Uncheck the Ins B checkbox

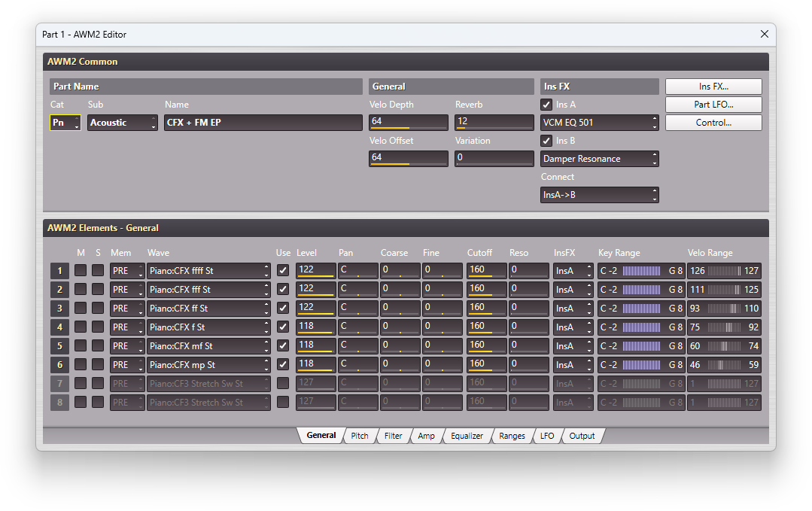(547, 141)
